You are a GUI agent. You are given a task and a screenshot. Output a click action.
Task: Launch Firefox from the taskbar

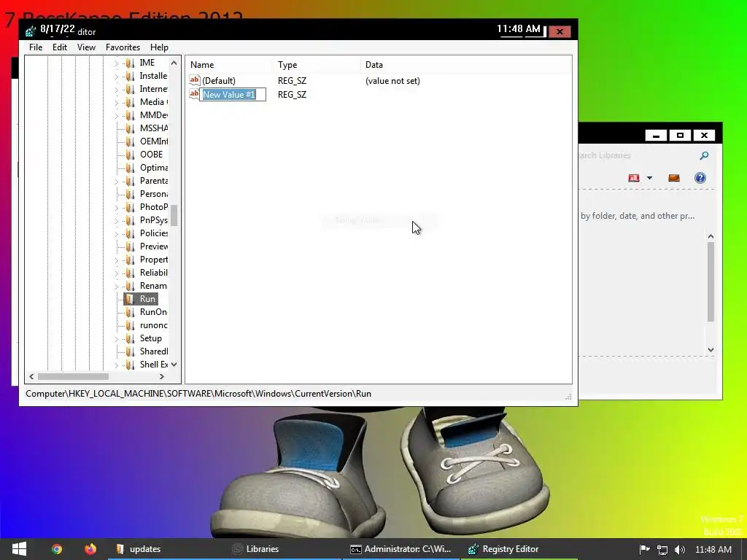(x=90, y=549)
